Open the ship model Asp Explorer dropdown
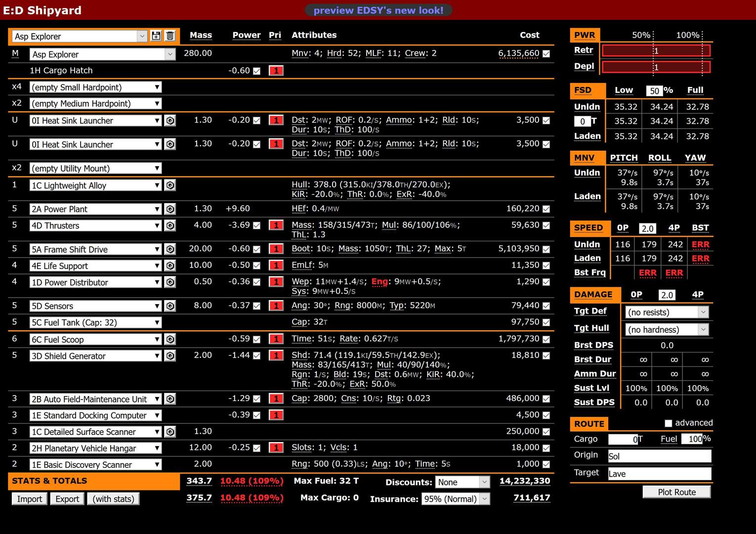756x534 pixels. pyautogui.click(x=103, y=54)
